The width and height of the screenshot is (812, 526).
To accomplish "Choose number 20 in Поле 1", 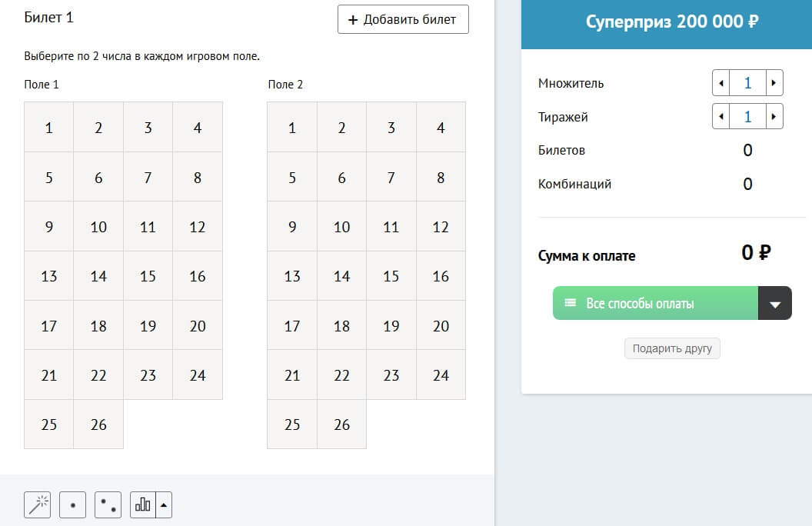I will (x=198, y=325).
